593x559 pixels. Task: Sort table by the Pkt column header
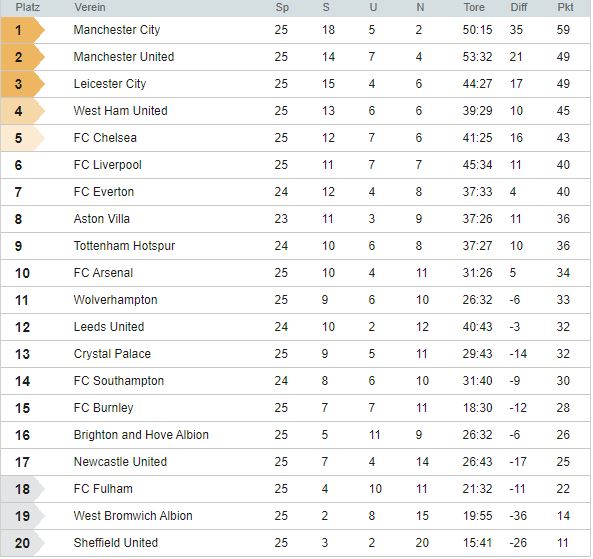pyautogui.click(x=565, y=7)
